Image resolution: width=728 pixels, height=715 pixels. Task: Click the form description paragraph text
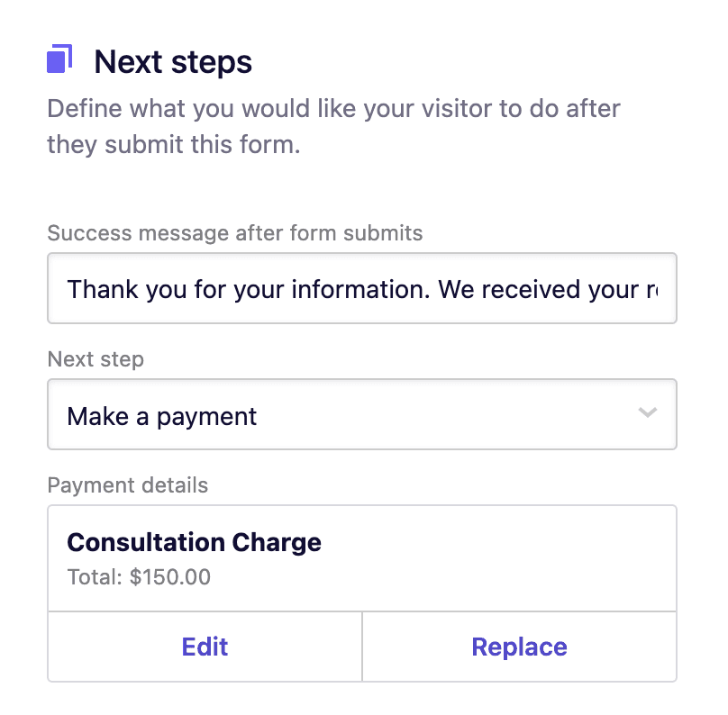point(334,126)
